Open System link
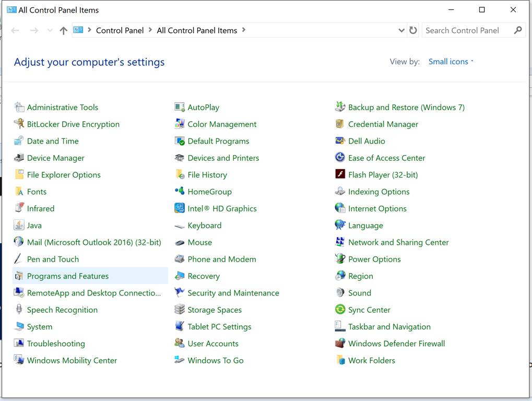532x401 pixels. coord(40,327)
